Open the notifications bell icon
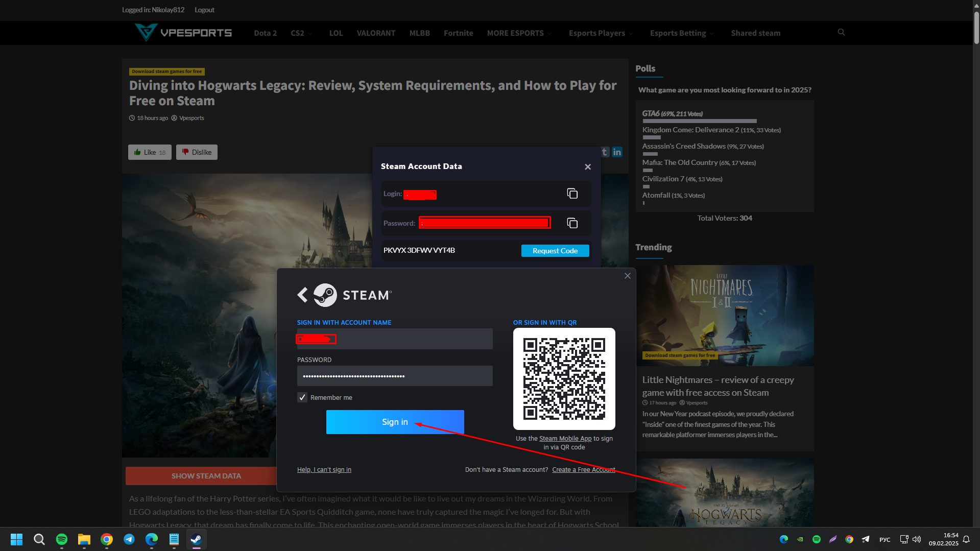 point(966,539)
